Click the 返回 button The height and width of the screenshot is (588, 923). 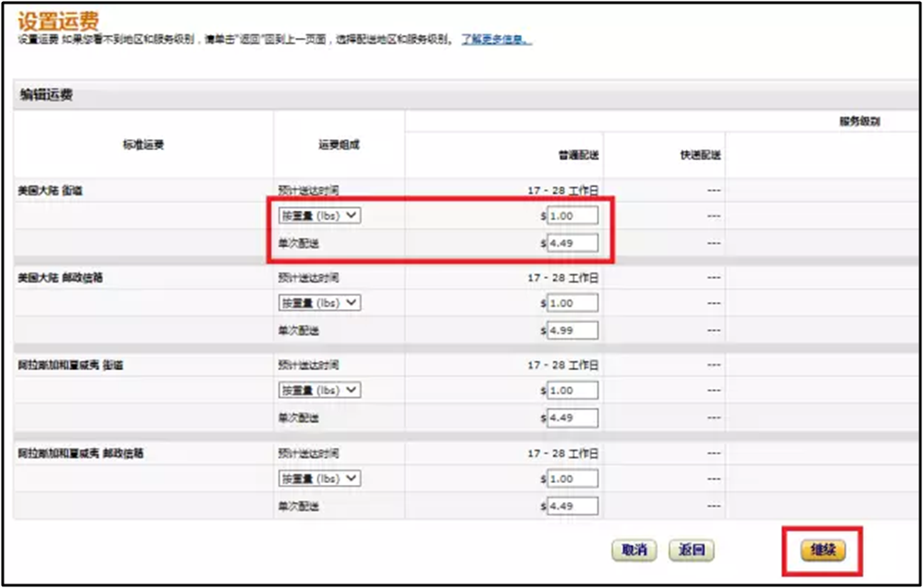click(690, 550)
